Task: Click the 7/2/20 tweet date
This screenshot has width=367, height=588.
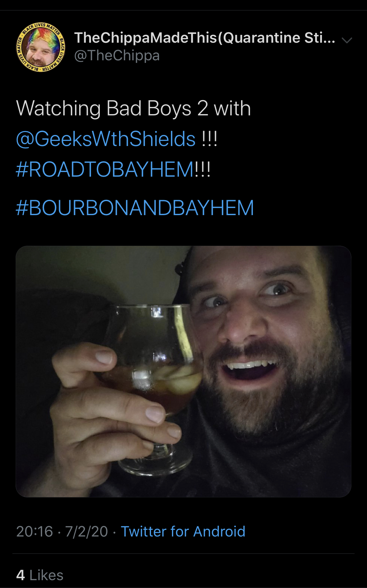Action: coord(86,532)
